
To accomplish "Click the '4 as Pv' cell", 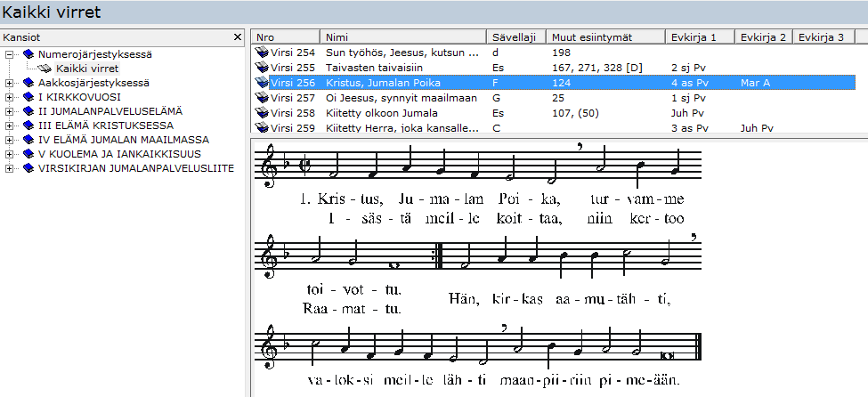I will click(x=689, y=83).
